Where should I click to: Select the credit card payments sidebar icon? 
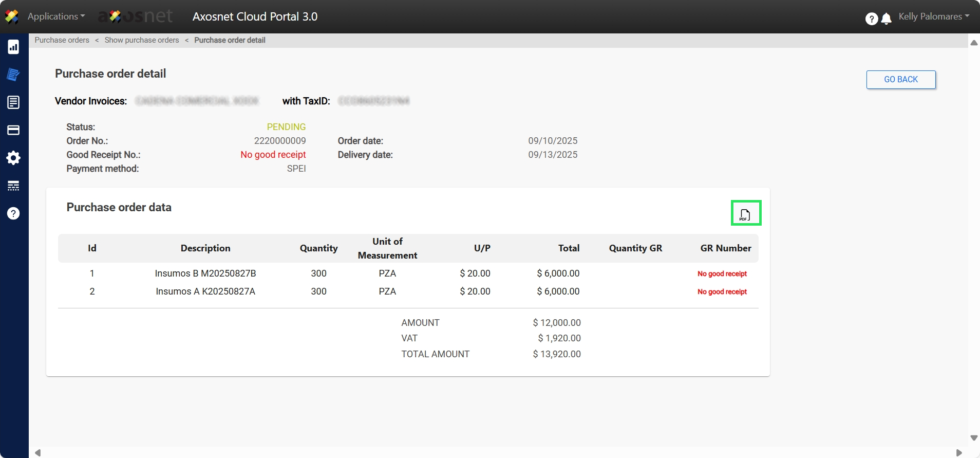tap(13, 130)
